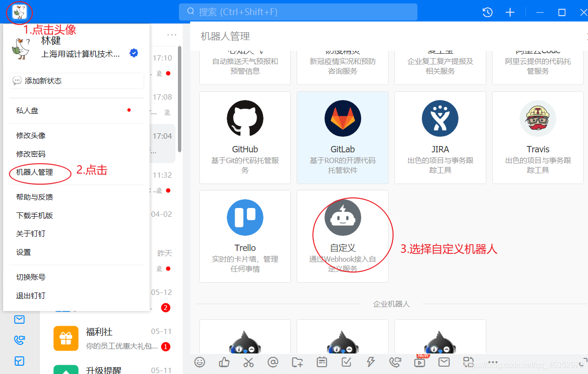The image size is (588, 374).
Task: Click the video call icon in left sidebar
Action: click(20, 340)
